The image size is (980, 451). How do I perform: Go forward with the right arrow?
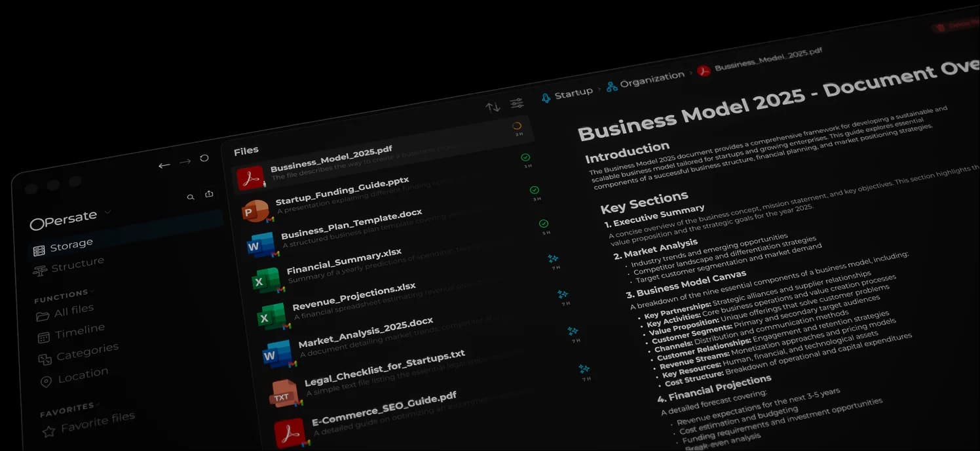(185, 161)
